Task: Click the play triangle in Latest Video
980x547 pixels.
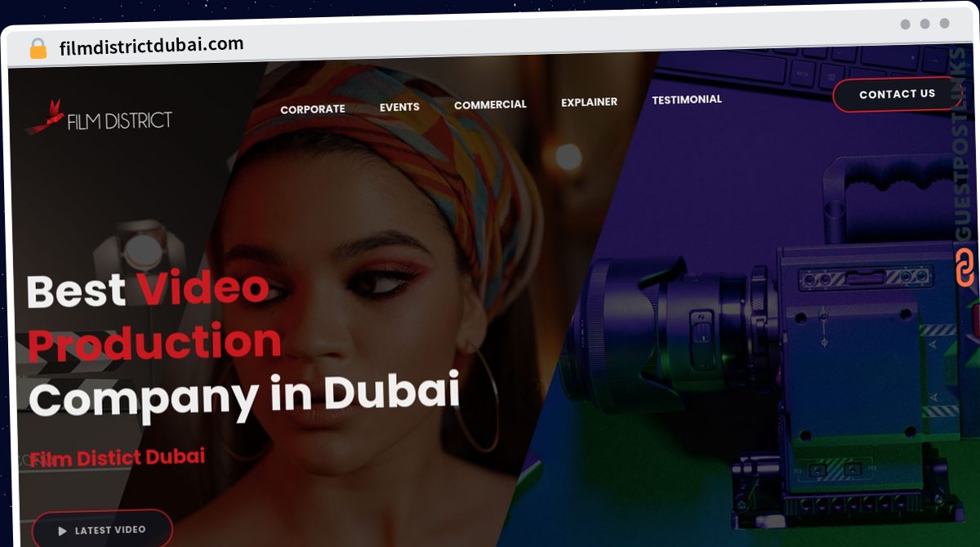Action: 63,531
